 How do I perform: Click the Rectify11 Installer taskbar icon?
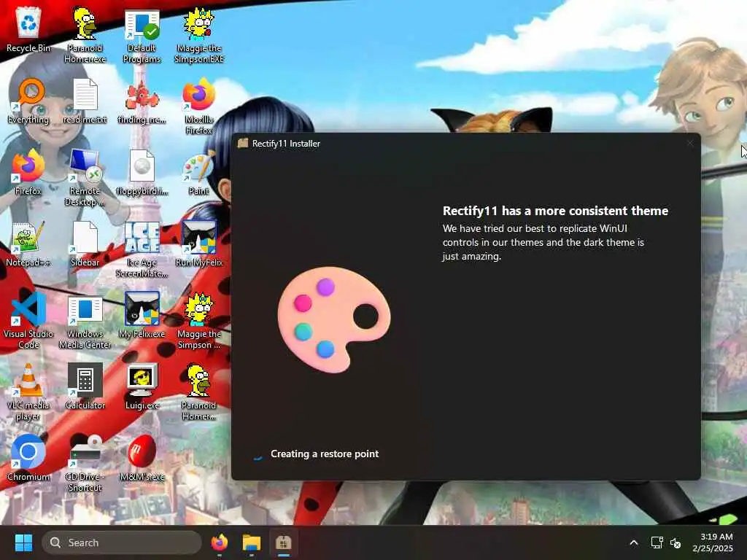pos(284,542)
